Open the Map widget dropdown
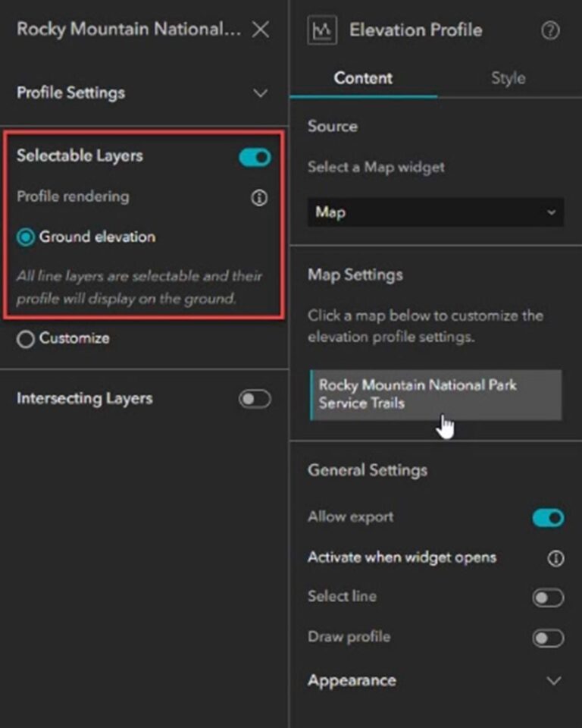Viewport: 582px width, 728px height. point(435,212)
